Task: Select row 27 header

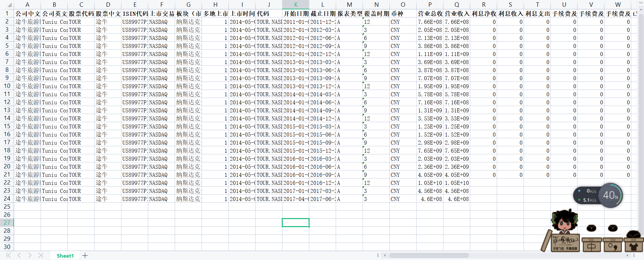Action: [7, 223]
